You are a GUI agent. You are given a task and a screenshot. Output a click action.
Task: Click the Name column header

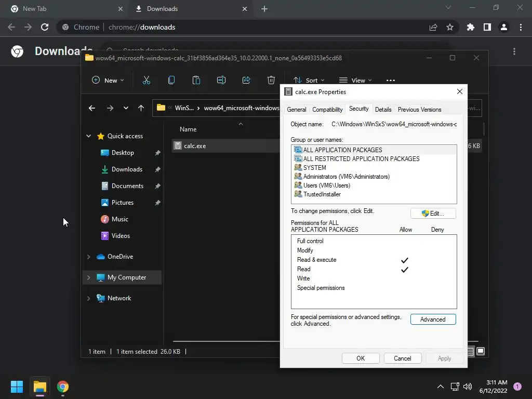tap(188, 129)
